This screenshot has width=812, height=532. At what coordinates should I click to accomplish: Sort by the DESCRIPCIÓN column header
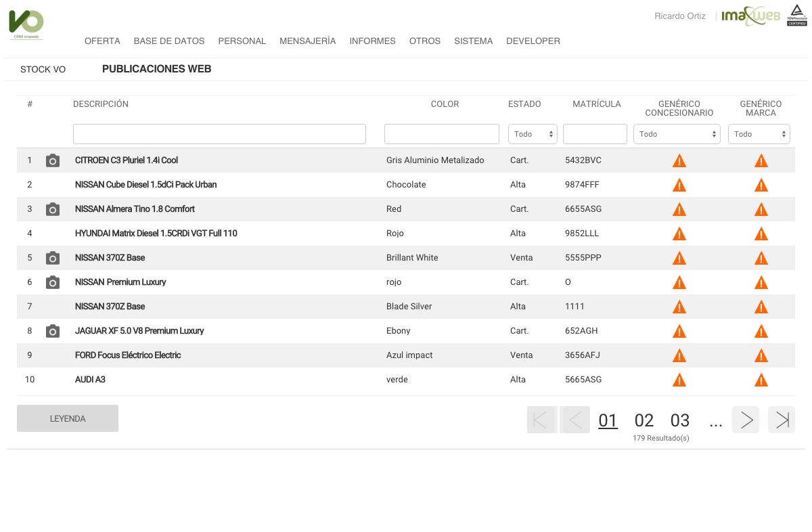(101, 104)
